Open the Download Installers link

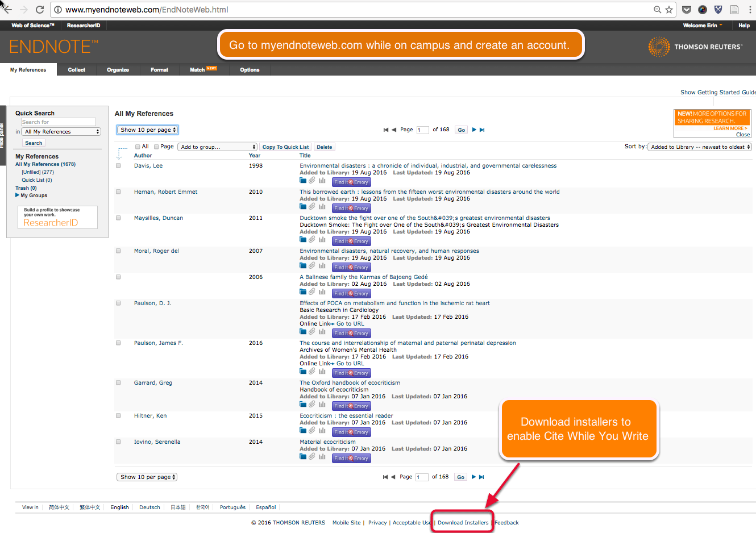(x=463, y=523)
